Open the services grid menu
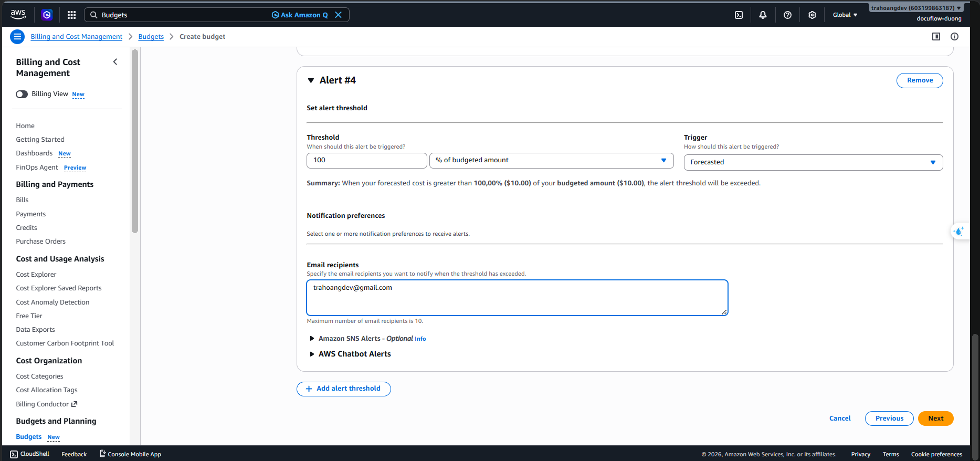 [x=71, y=15]
